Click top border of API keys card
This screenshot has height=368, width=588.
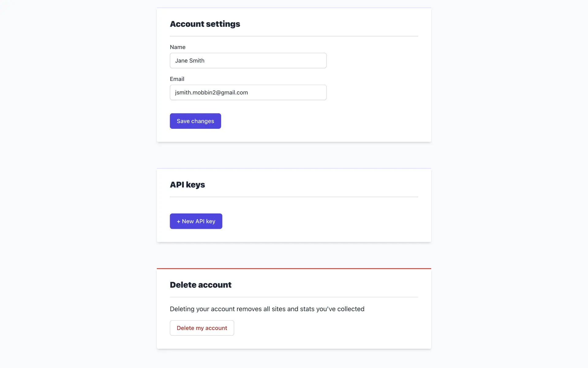click(x=294, y=169)
